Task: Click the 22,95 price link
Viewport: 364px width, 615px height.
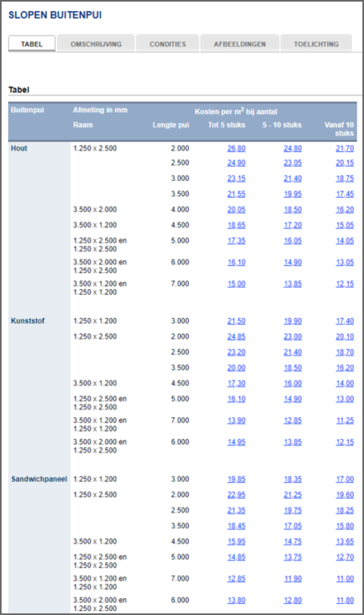Action: (x=236, y=495)
